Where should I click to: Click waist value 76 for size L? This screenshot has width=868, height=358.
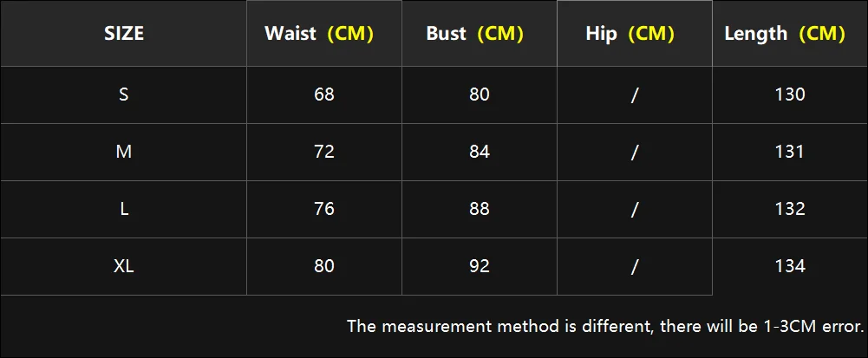(324, 210)
